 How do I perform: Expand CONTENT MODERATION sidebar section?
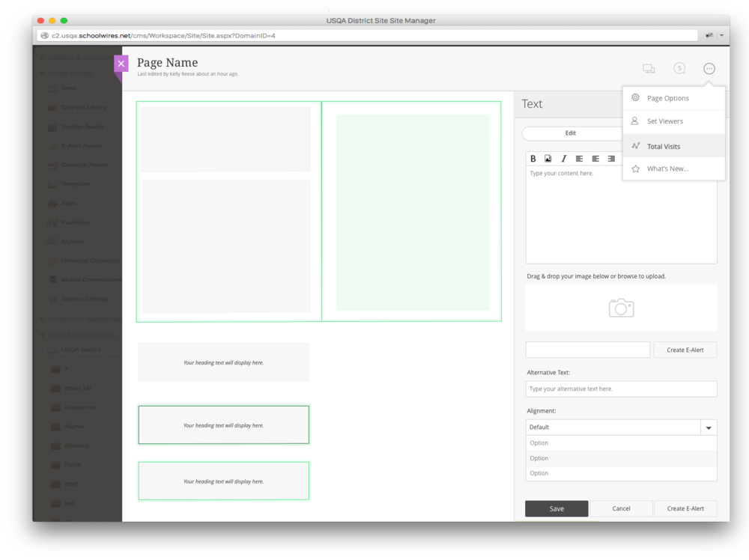pyautogui.click(x=42, y=319)
